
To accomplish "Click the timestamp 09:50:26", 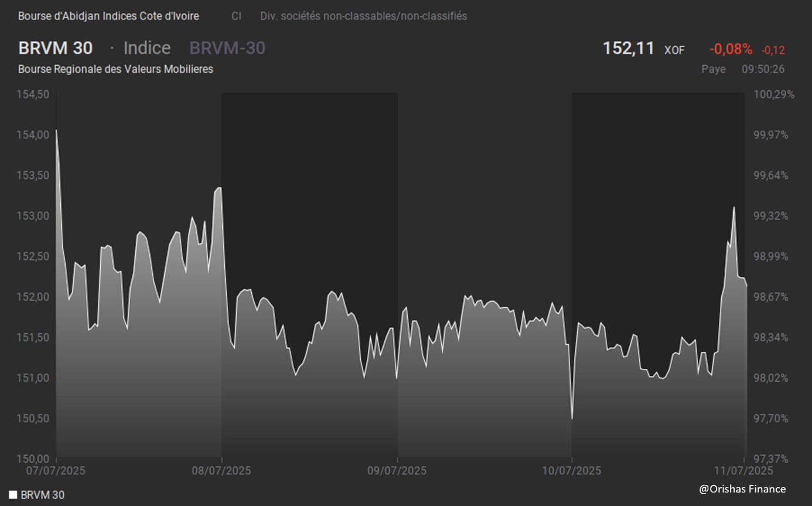I will coord(763,69).
